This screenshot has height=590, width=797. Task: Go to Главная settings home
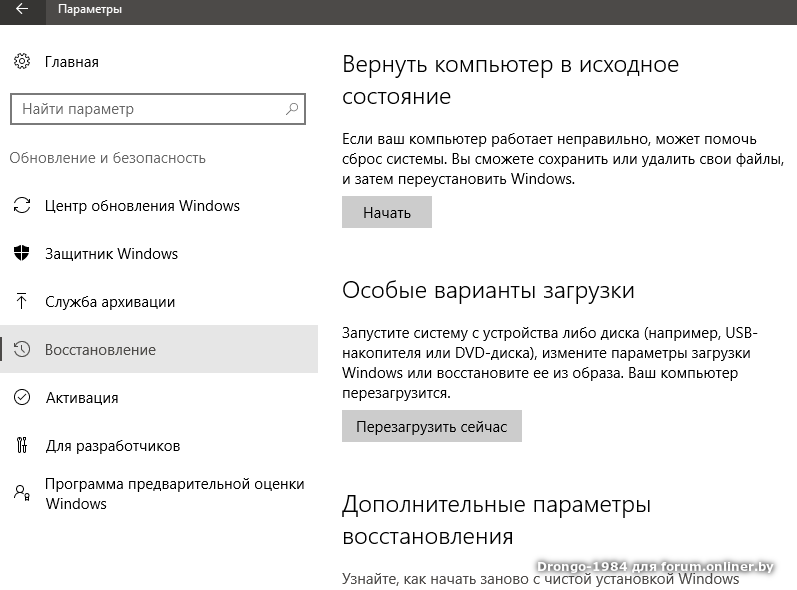[71, 62]
